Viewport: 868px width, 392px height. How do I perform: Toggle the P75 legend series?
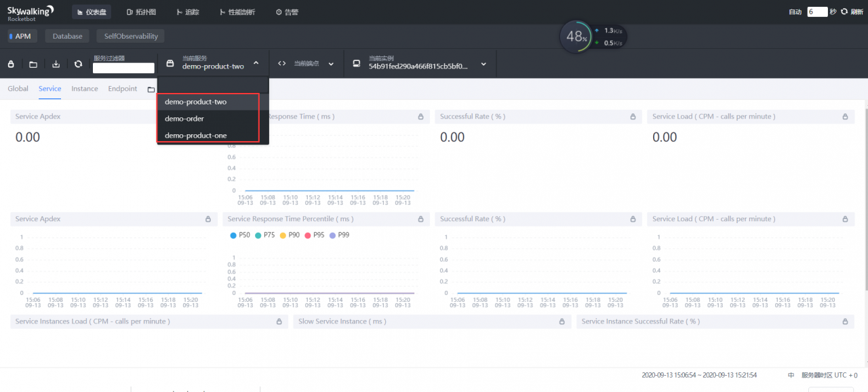(x=264, y=235)
